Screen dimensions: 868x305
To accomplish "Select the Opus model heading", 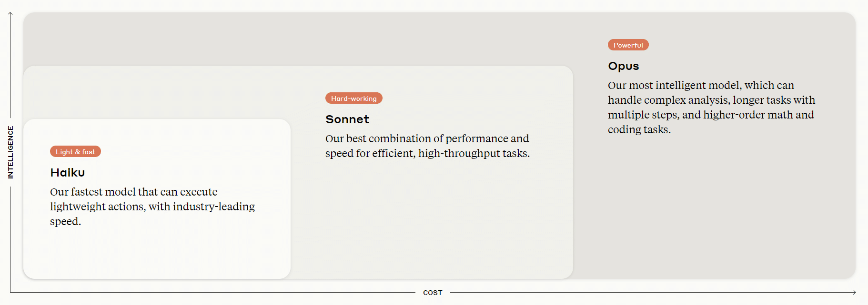I will 623,66.
